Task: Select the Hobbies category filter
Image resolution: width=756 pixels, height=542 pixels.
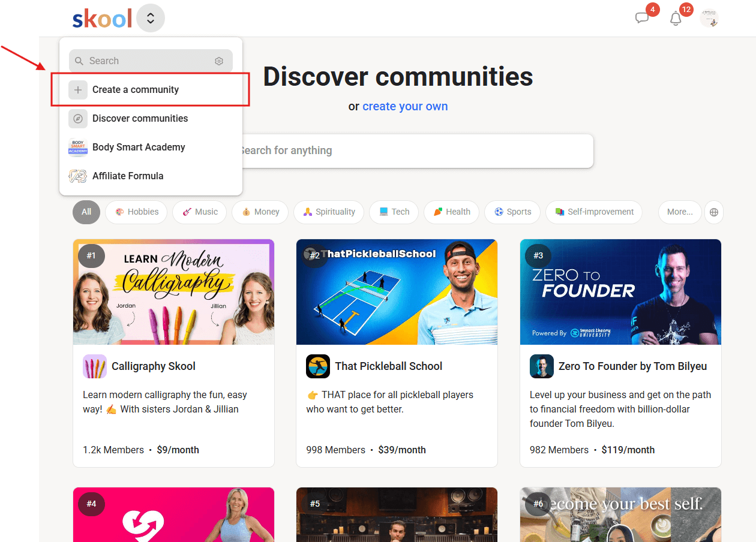Action: point(137,212)
